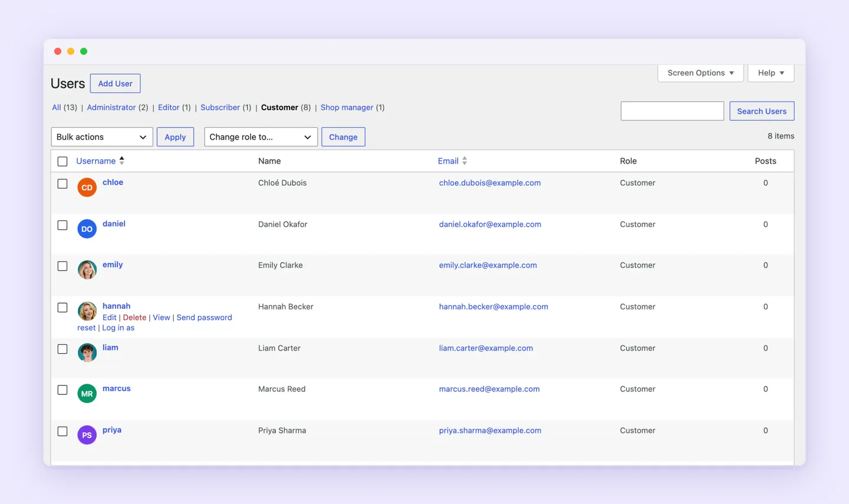Screen dimensions: 849x504
Task: Click the Username sort arrows icon
Action: click(122, 160)
